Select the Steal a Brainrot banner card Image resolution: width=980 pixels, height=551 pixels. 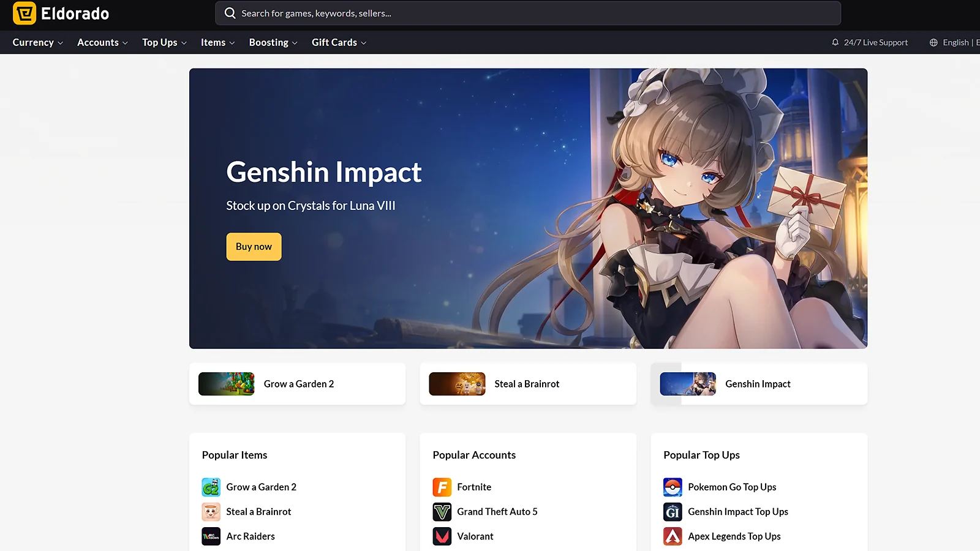click(528, 384)
